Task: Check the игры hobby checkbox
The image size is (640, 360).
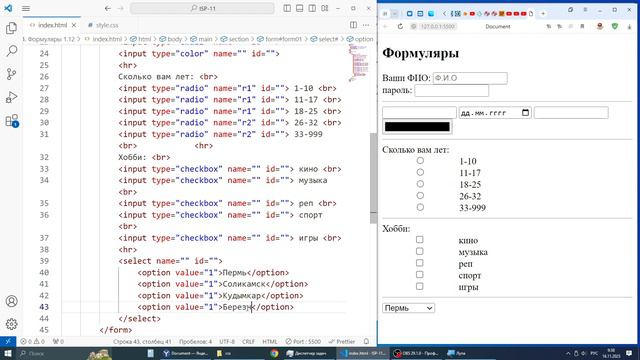Action: pos(420,286)
